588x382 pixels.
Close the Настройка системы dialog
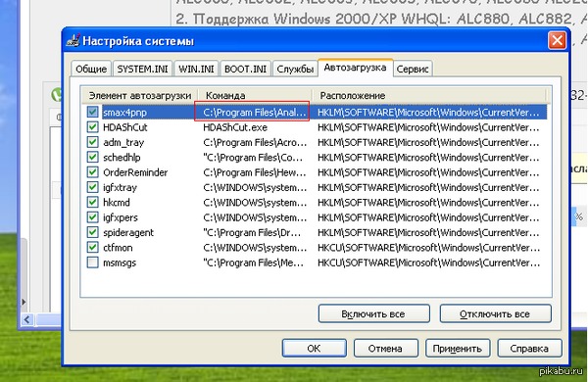click(x=557, y=40)
